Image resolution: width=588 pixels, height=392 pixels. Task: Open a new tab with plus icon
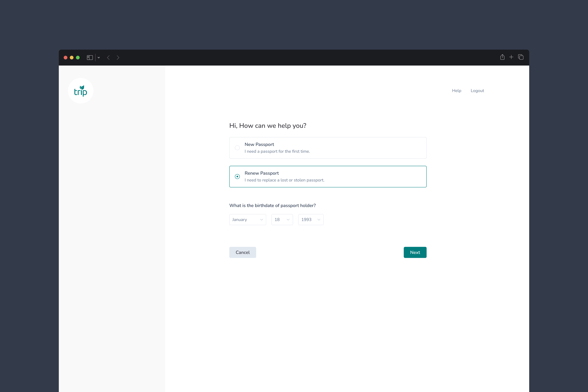(x=511, y=57)
